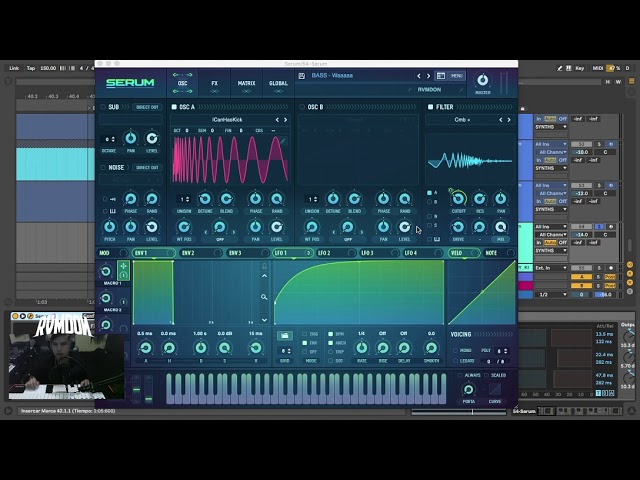Click Ableton's Key map button
640x480 pixels.
coord(580,69)
